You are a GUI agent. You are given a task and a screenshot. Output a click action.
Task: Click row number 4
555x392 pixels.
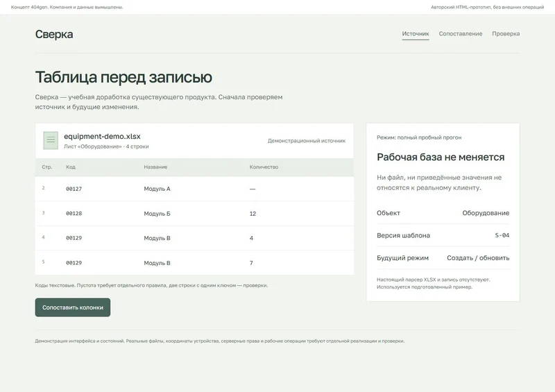tap(43, 237)
